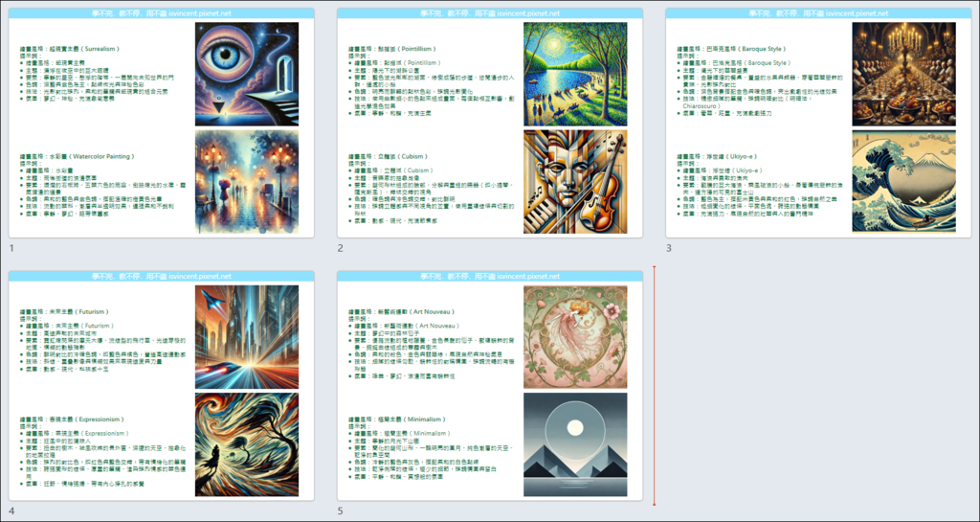Click the blue isvincent.pixnet.net banner on slide 2

490,13
